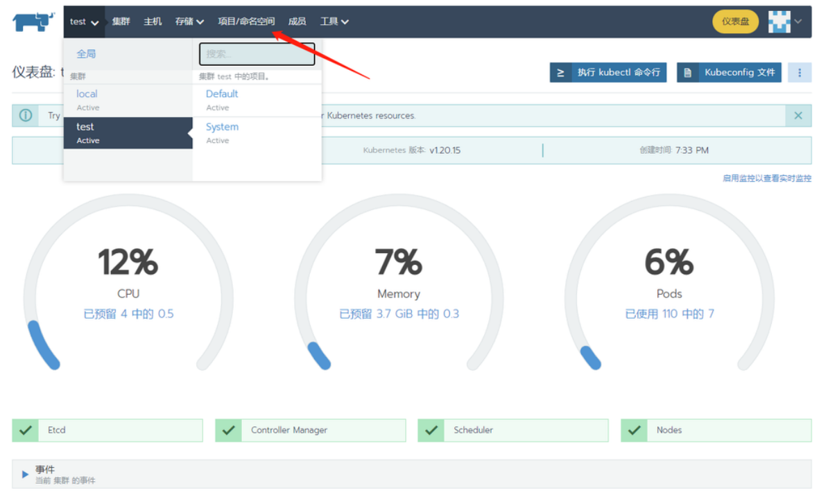Collapse the test cluster dropdown
The width and height of the screenshot is (819, 504).
[x=84, y=21]
